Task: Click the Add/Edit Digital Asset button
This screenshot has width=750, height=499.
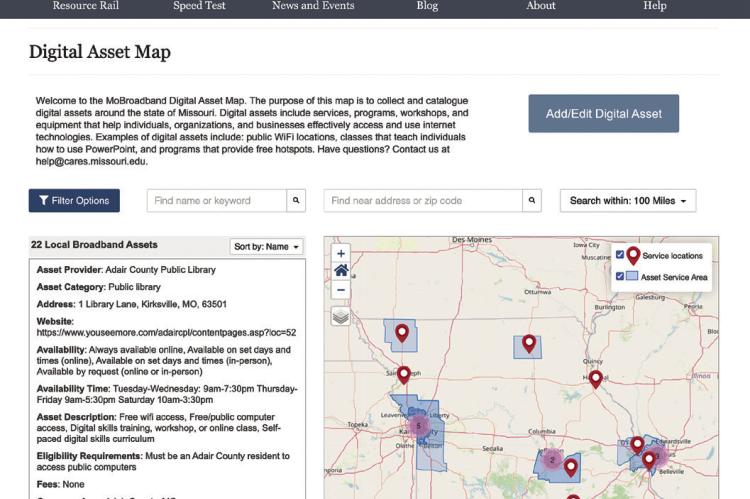Action: click(x=604, y=113)
